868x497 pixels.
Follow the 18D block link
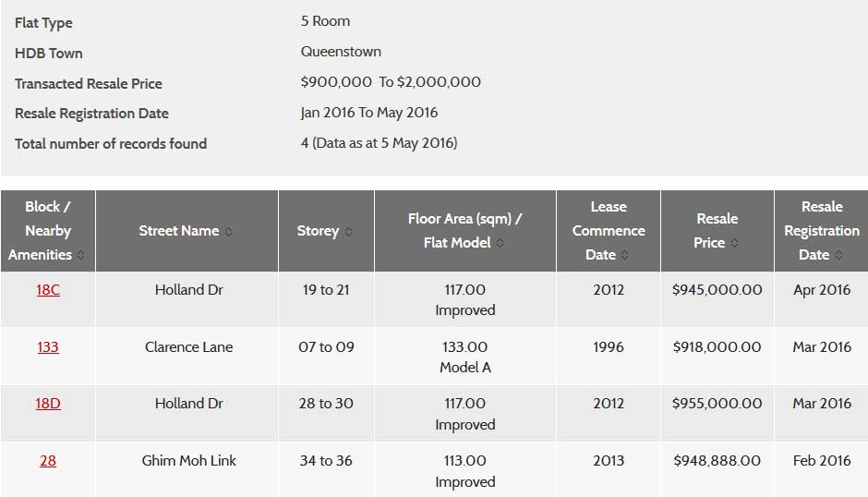48,404
